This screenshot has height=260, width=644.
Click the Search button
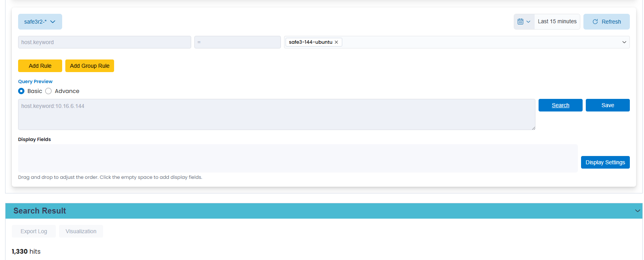coord(561,105)
